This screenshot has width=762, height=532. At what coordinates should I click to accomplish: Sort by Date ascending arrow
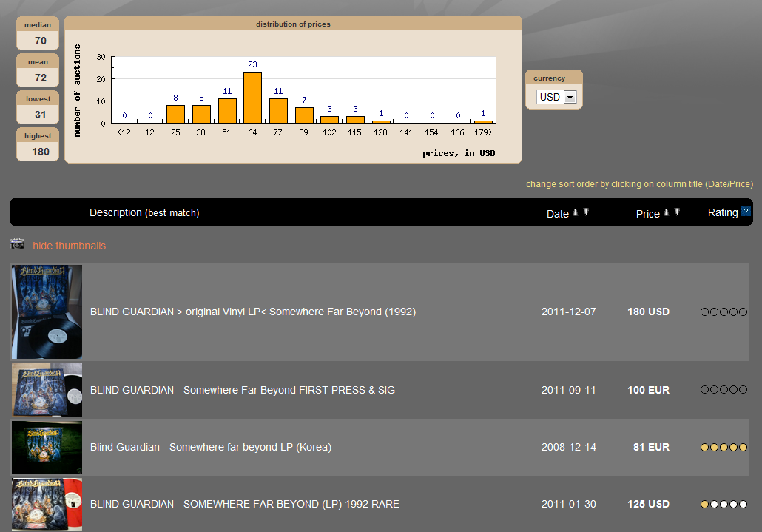click(576, 212)
